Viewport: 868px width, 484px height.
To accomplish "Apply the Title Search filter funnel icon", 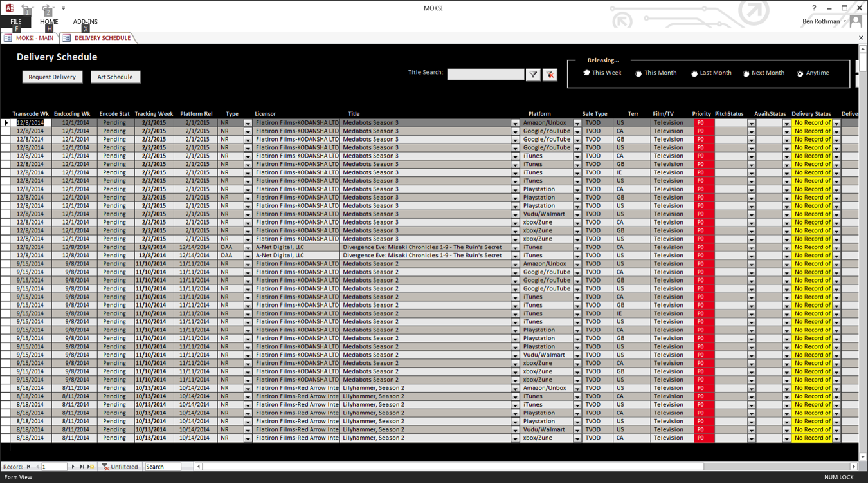I will (533, 75).
